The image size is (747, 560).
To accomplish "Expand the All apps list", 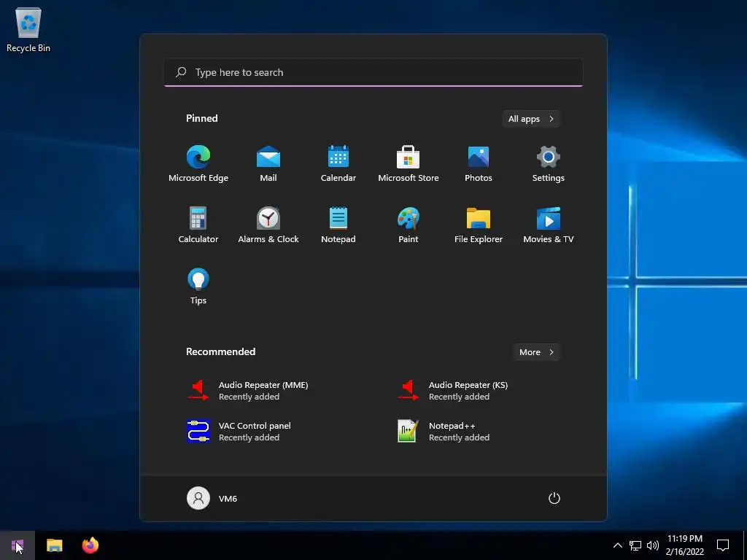I will point(531,119).
